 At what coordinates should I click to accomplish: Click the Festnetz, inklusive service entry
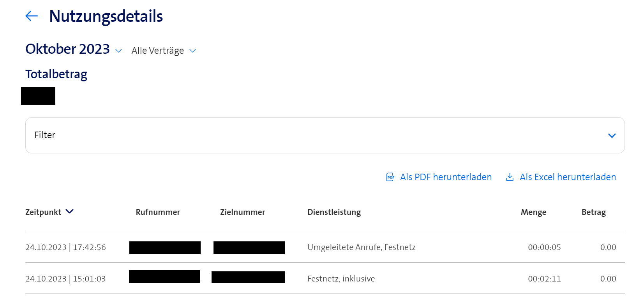[x=341, y=279]
